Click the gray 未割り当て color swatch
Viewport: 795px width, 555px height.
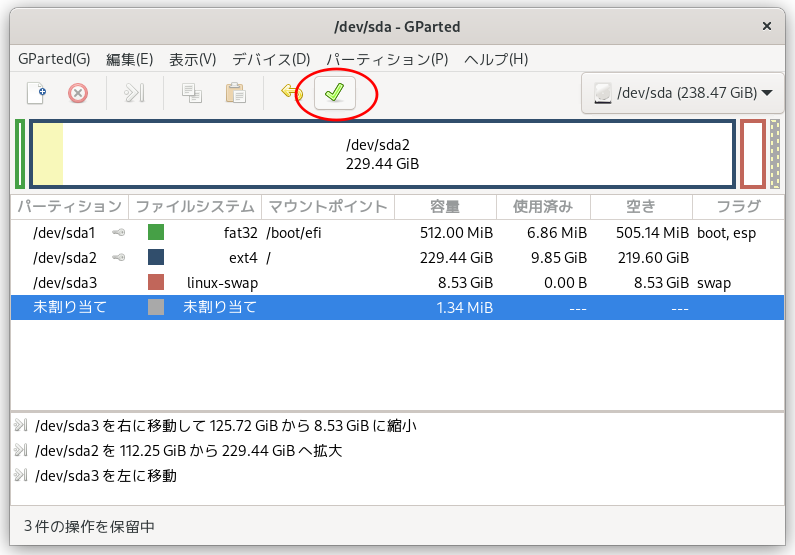[156, 307]
